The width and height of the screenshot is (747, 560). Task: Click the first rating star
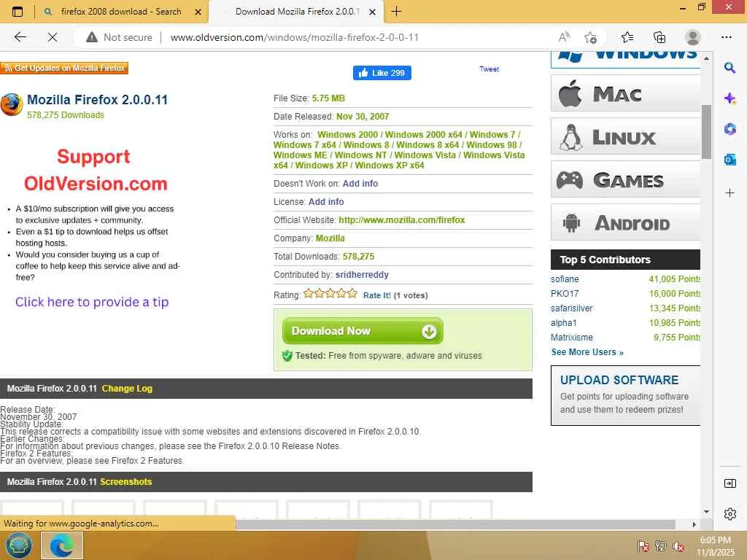tap(309, 293)
